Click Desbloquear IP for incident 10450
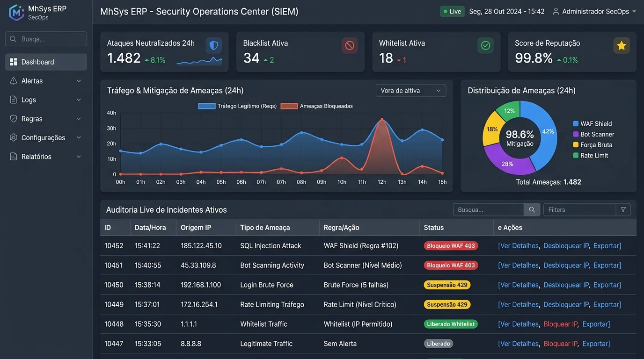 pos(566,285)
